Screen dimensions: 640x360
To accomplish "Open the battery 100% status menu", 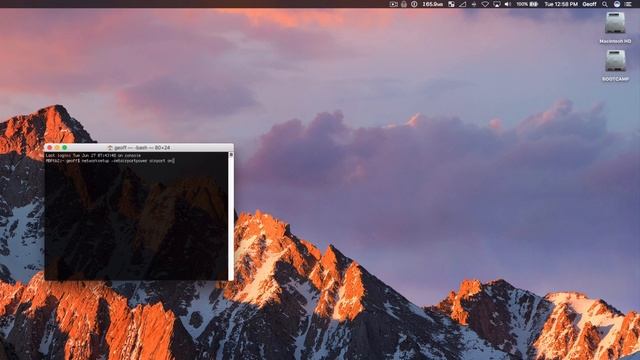I will click(x=527, y=4).
